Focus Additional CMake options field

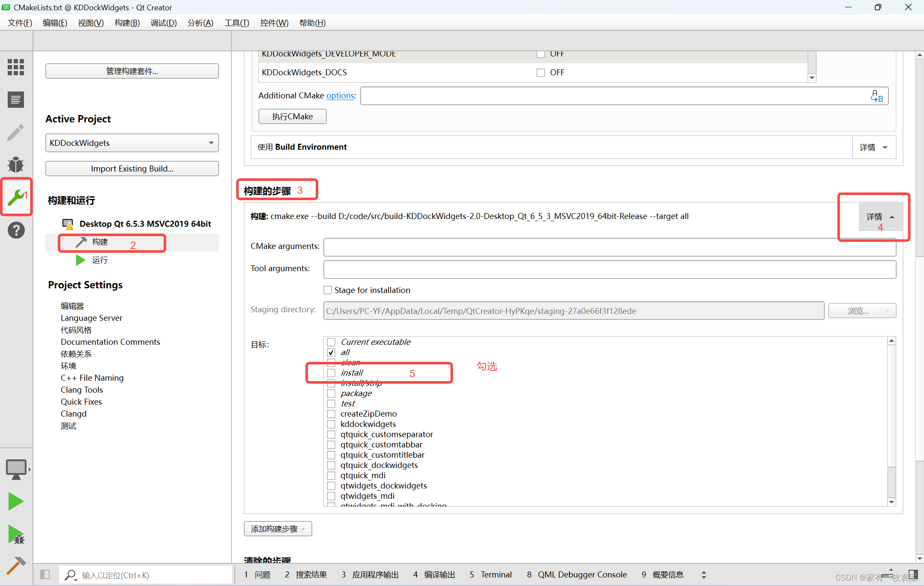[624, 96]
